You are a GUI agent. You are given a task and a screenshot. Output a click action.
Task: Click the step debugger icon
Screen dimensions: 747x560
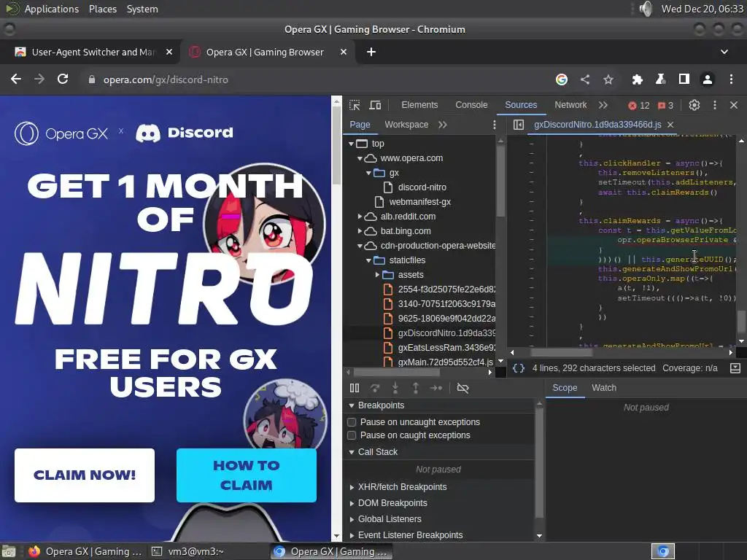click(436, 388)
